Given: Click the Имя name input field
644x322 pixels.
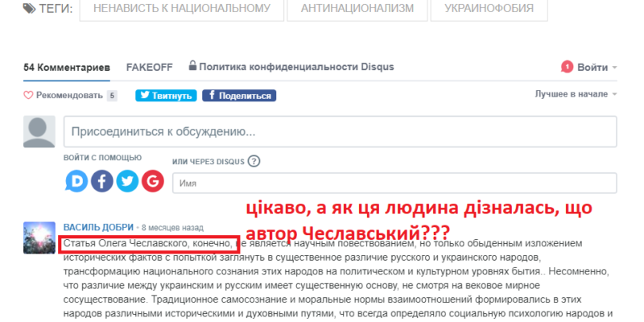Looking at the screenshot, I should click(394, 184).
